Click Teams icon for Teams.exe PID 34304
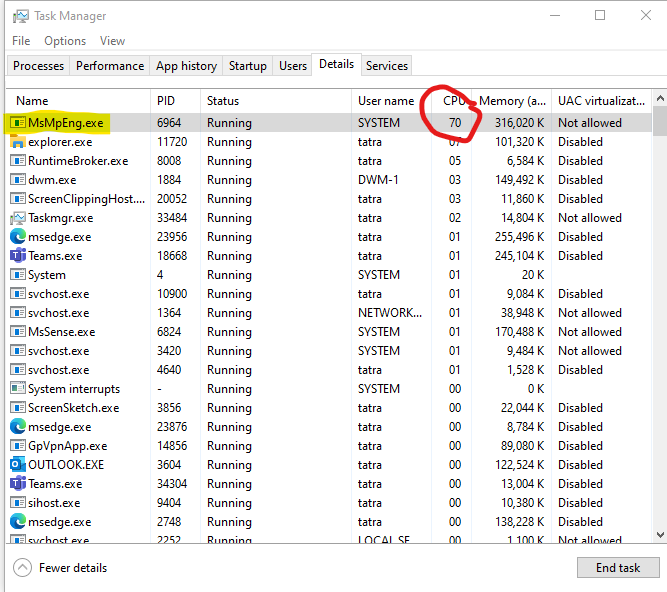The height and width of the screenshot is (592, 667). (x=17, y=484)
